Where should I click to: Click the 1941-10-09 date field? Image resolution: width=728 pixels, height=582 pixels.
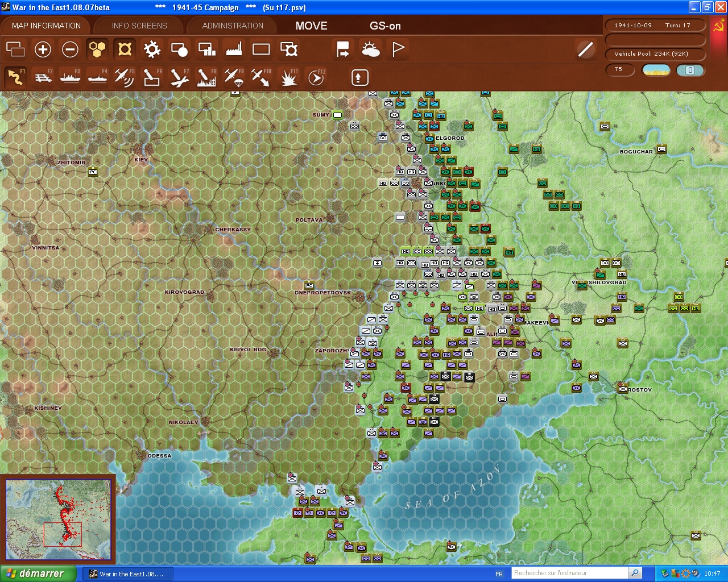633,25
